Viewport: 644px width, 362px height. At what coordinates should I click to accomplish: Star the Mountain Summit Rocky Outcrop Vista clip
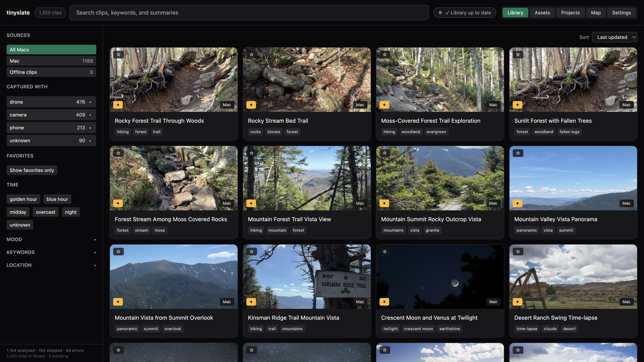coord(385,153)
